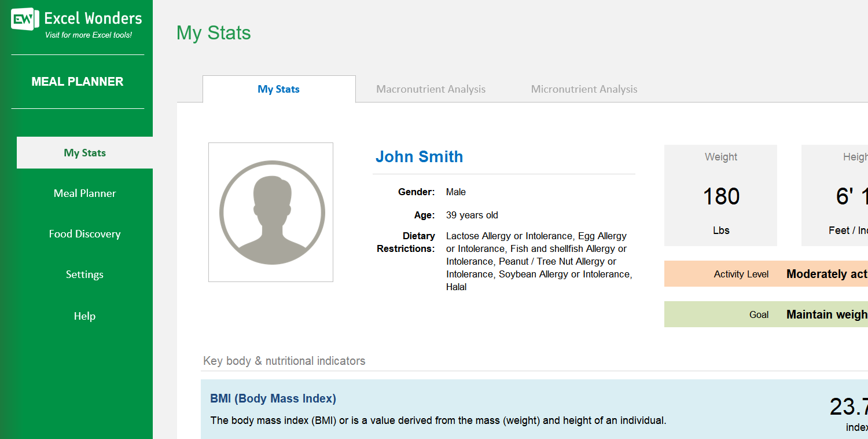Click the John Smith name heading

tap(419, 157)
